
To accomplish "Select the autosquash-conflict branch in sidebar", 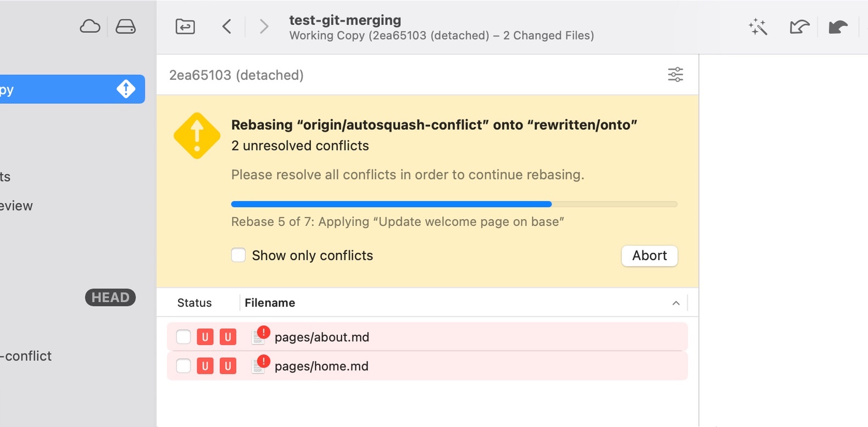I will [25, 356].
